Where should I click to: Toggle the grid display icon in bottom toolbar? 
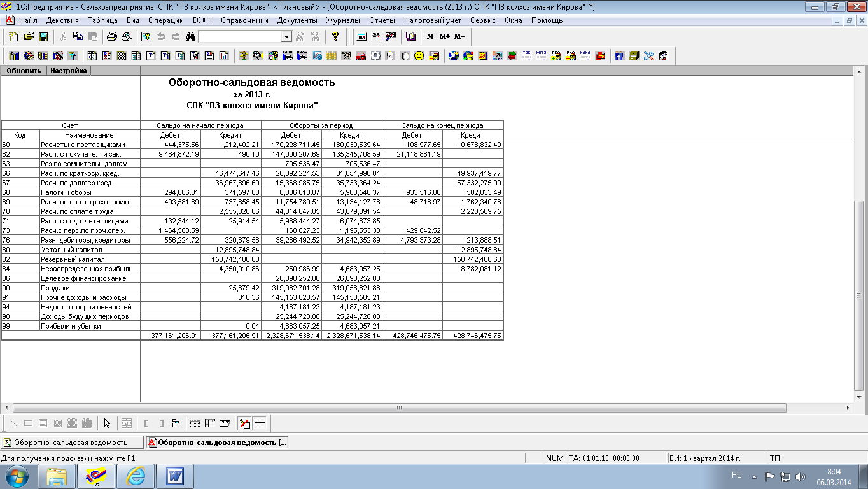point(195,423)
